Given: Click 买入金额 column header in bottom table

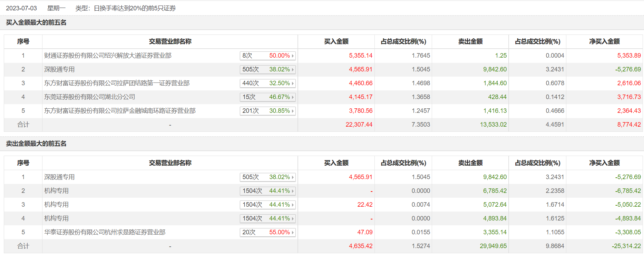Looking at the screenshot, I should point(336,163).
